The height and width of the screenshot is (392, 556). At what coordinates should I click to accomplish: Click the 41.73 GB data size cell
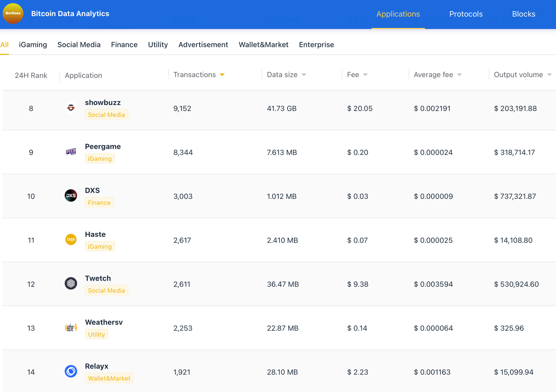point(282,109)
